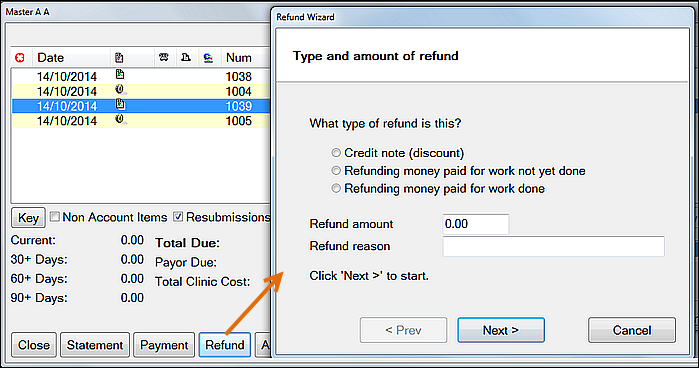The width and height of the screenshot is (699, 368).
Task: Click the 90+ Days value 0.00
Action: [x=132, y=298]
